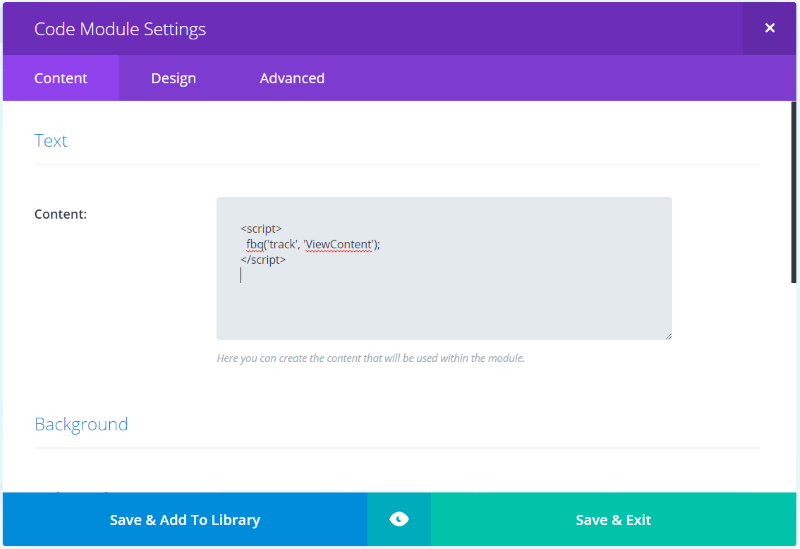Click inside the Content code textarea
Viewport: 800px width, 549px height.
[x=444, y=268]
